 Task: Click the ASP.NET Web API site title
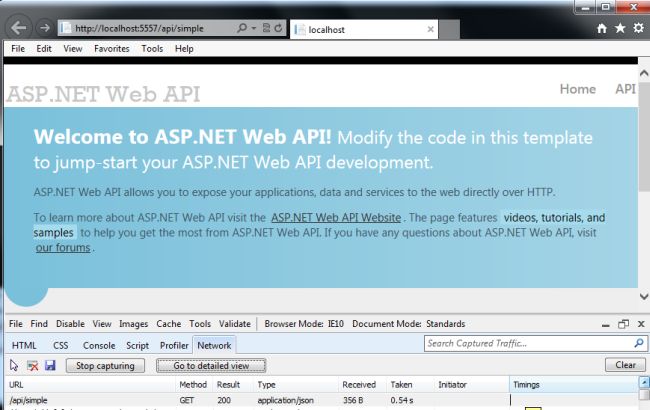coord(103,94)
